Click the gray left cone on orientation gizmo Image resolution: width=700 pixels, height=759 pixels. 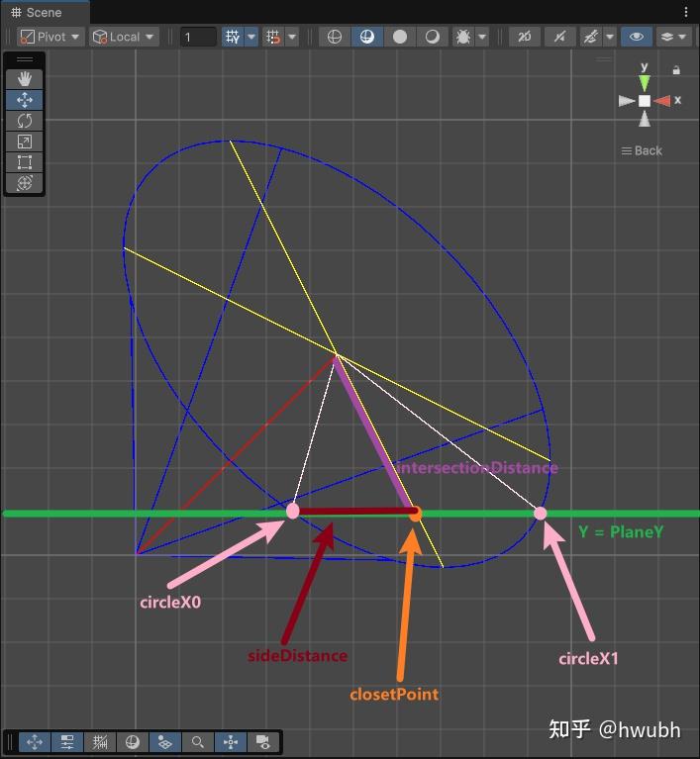pyautogui.click(x=627, y=101)
